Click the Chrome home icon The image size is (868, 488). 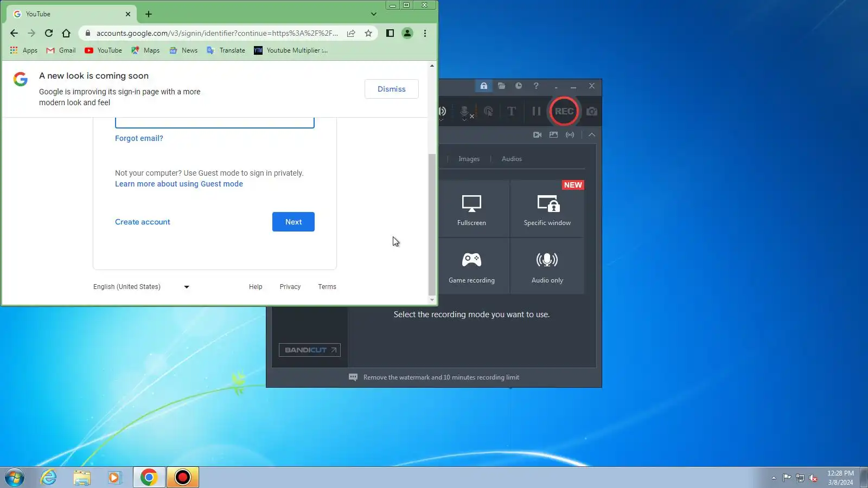tap(66, 33)
